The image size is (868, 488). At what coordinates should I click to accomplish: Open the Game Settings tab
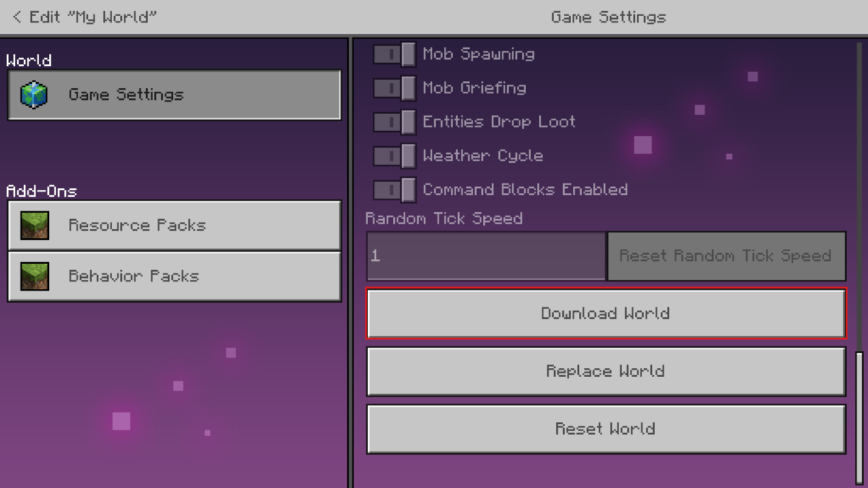pos(174,95)
